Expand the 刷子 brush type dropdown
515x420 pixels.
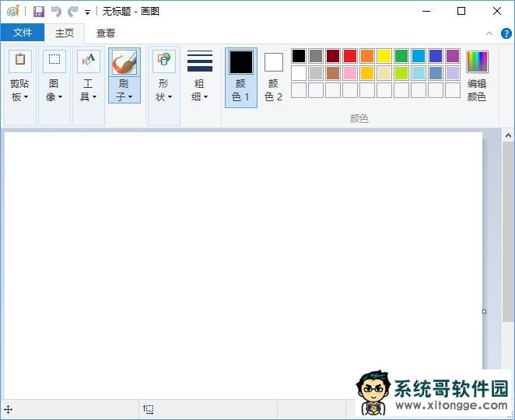[x=124, y=90]
